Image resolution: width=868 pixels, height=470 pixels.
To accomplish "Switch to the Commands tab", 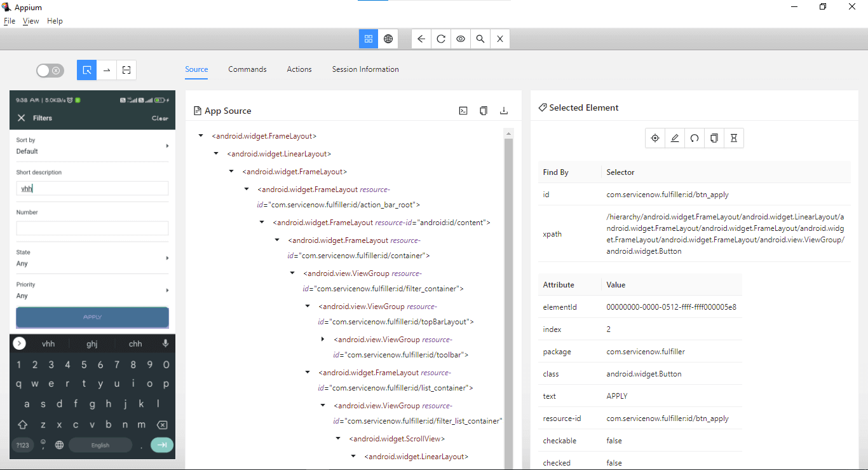I will [x=247, y=69].
